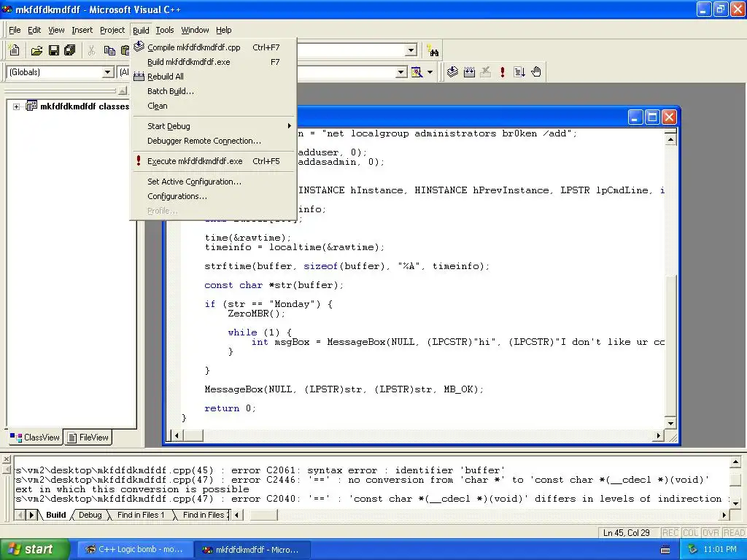Screen dimensions: 747x560
Task: Select Rebuild All from Build menu
Action: click(212, 77)
